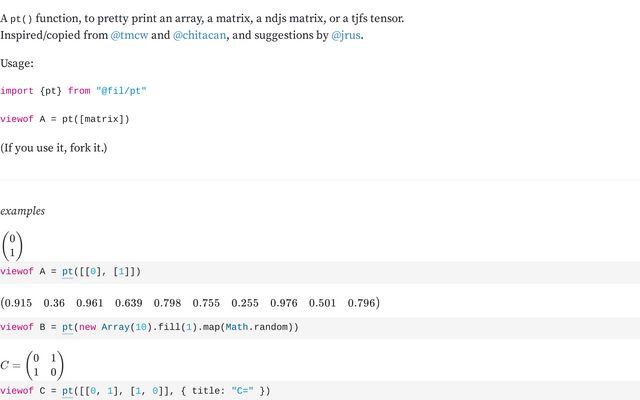Select the viewof C code cell
The image size is (640, 400).
(x=320, y=391)
